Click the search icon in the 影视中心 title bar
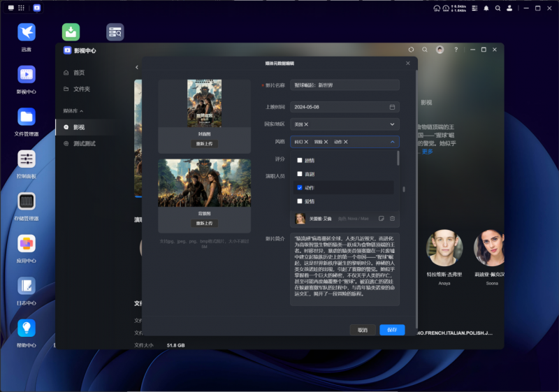The height and width of the screenshot is (392, 559). [425, 50]
